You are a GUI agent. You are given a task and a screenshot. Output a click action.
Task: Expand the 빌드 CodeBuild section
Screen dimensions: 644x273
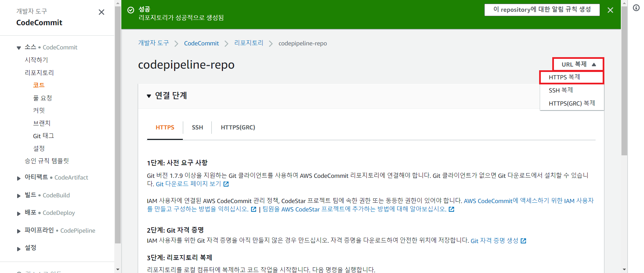[x=19, y=196]
